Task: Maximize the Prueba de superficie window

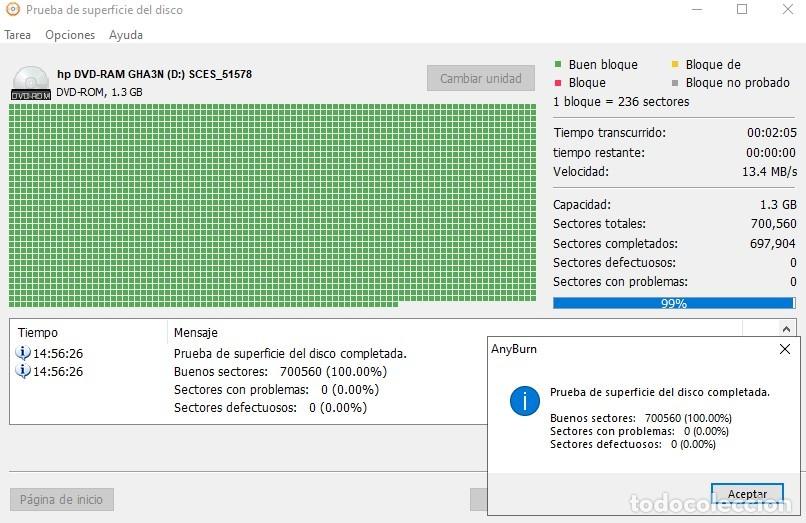Action: pyautogui.click(x=742, y=9)
